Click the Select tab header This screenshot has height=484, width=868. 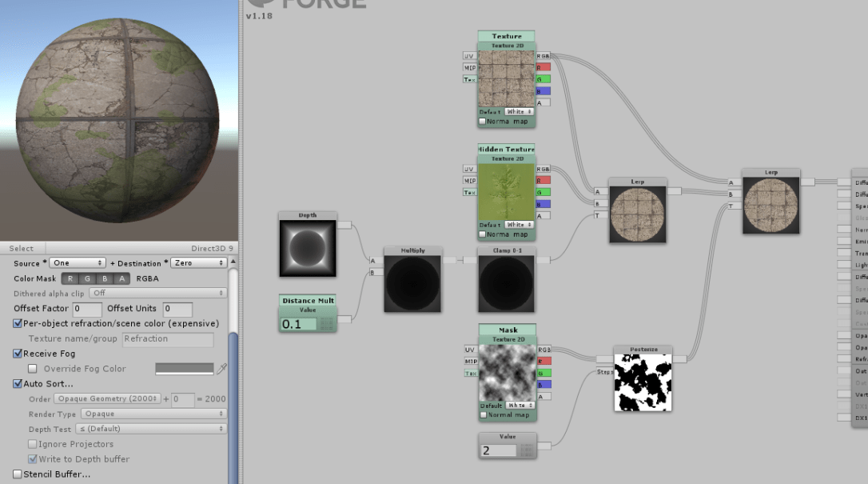pos(22,248)
